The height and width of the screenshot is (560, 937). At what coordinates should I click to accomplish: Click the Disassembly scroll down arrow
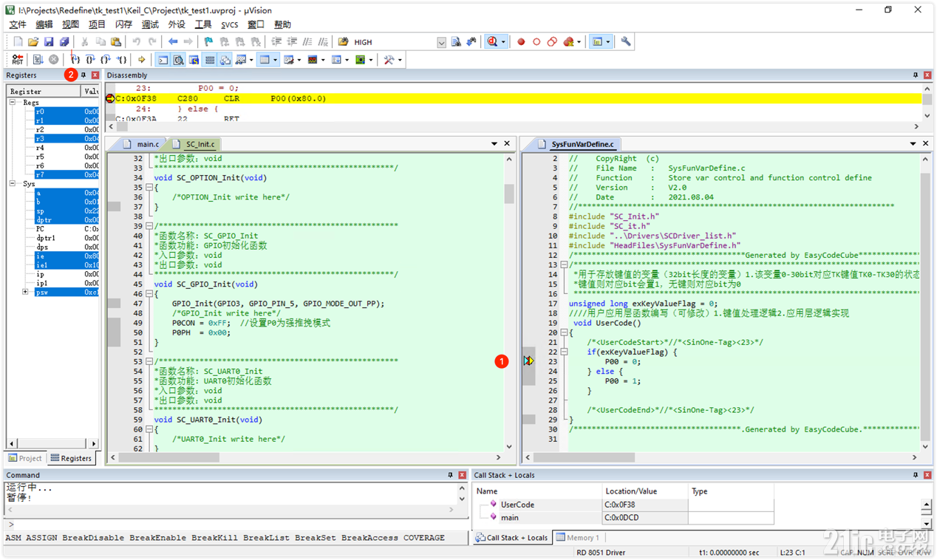pos(927,116)
